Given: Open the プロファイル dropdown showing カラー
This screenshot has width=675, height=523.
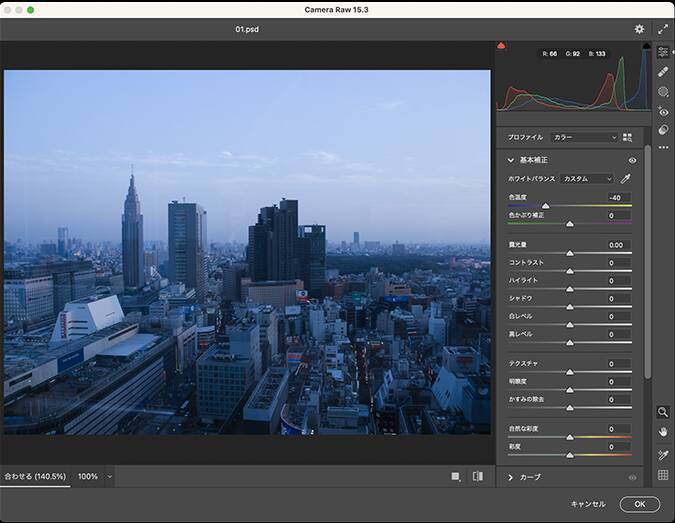Looking at the screenshot, I should (585, 137).
